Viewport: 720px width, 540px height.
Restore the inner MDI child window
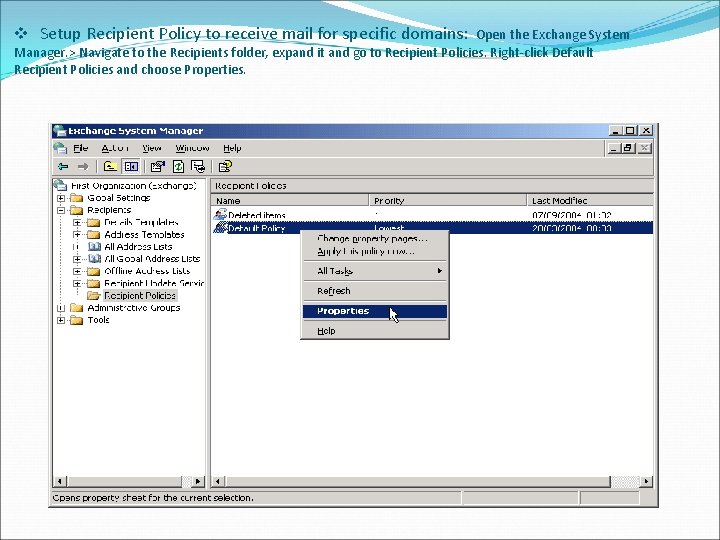(x=627, y=148)
